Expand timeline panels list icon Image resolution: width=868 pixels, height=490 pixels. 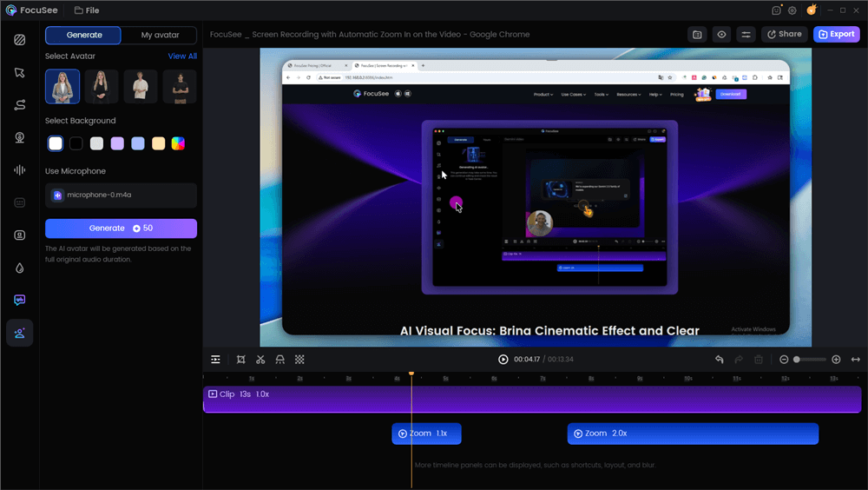pyautogui.click(x=215, y=360)
